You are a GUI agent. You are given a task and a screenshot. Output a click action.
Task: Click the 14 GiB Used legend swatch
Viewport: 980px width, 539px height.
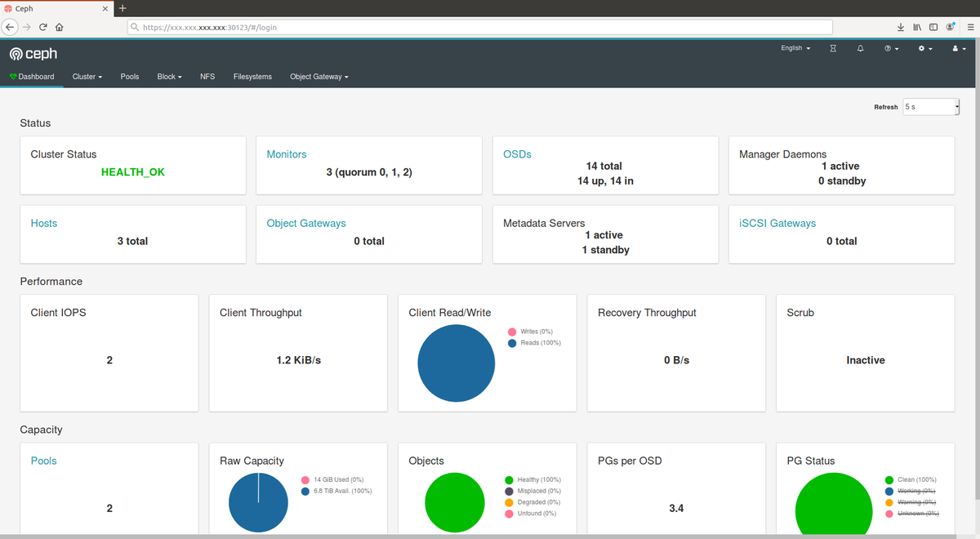[x=305, y=480]
